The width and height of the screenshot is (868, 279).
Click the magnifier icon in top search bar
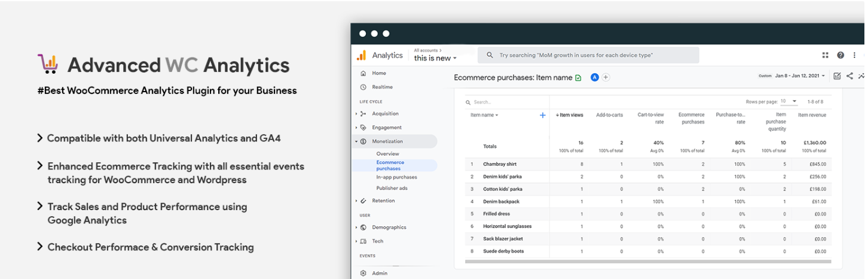490,55
